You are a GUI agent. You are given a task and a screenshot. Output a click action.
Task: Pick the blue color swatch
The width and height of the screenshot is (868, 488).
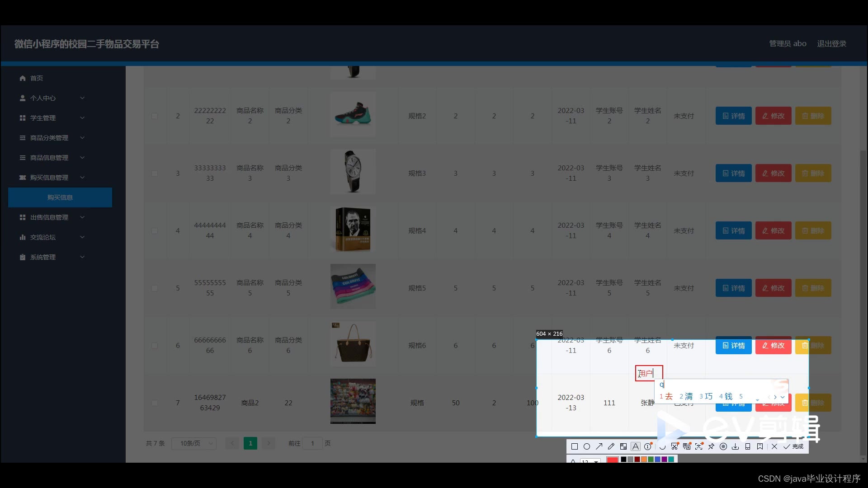pyautogui.click(x=657, y=459)
